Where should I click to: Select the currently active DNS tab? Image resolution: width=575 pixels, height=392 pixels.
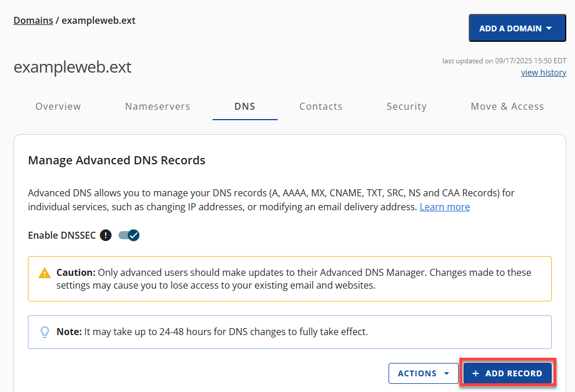coord(245,106)
